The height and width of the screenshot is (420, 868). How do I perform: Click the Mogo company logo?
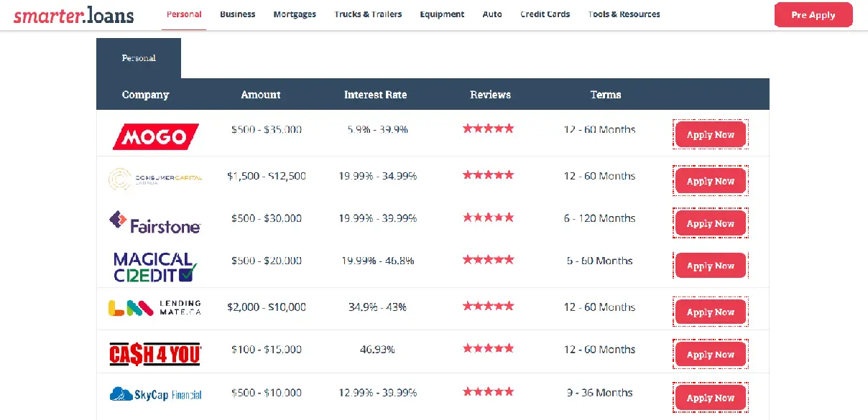(x=155, y=136)
